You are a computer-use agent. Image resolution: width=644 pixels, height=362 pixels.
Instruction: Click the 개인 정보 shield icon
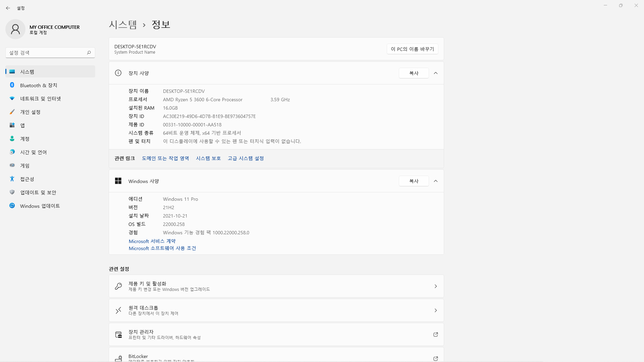(x=12, y=192)
